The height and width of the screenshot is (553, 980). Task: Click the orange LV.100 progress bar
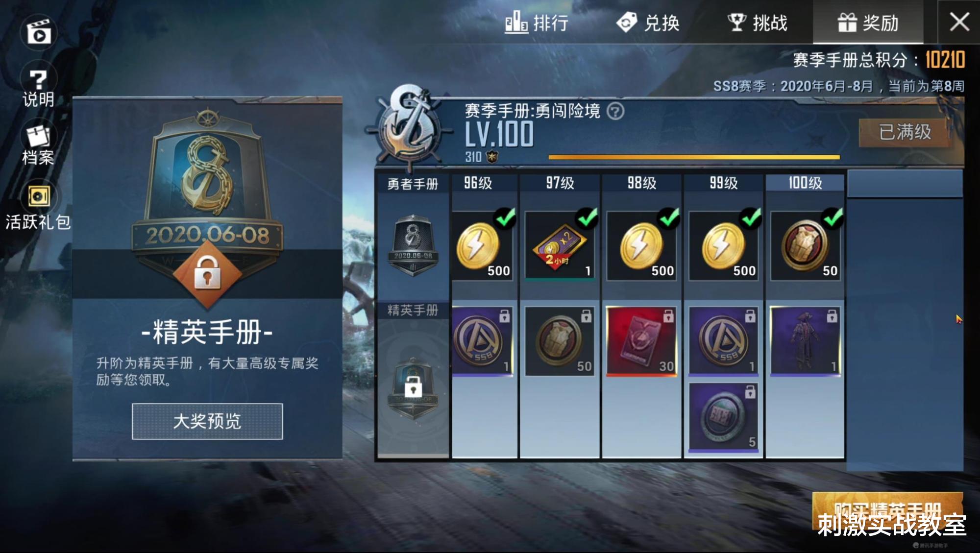(x=694, y=157)
